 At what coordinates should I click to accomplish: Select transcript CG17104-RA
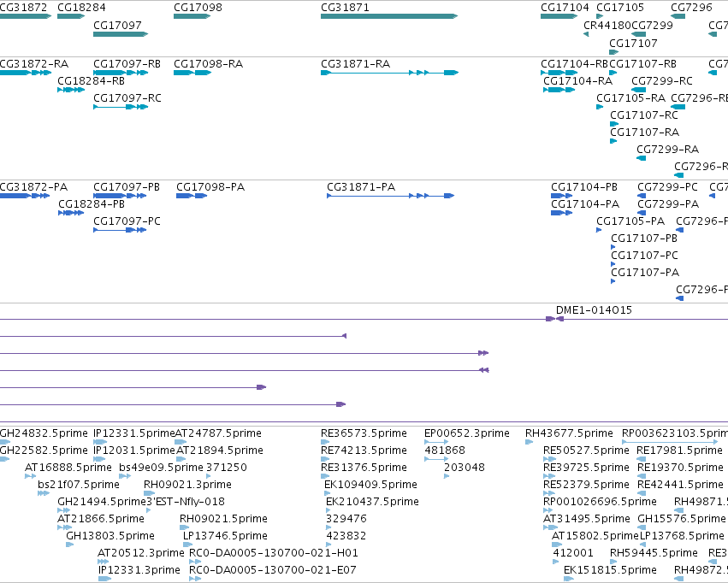(559, 90)
